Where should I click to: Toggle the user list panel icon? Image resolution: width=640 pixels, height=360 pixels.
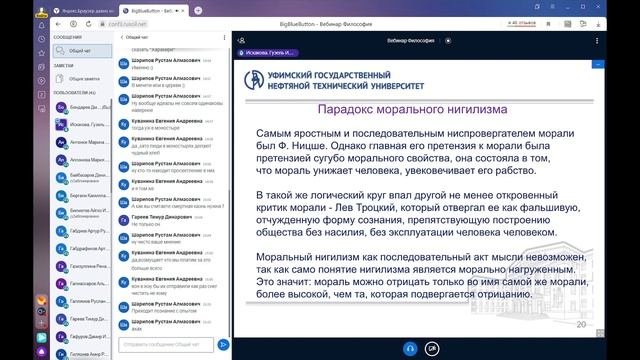(242, 40)
